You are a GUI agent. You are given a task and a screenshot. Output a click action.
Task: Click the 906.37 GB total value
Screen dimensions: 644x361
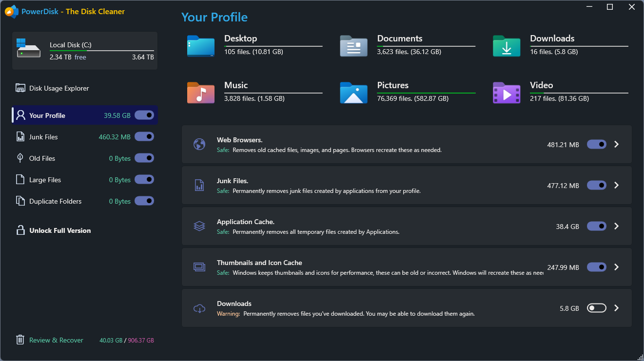click(x=141, y=341)
